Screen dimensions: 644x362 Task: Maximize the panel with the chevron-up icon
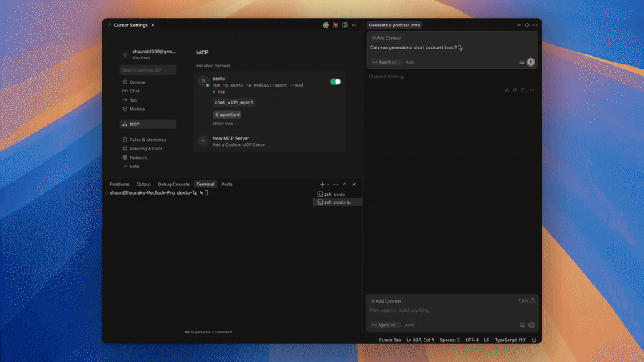tap(345, 185)
